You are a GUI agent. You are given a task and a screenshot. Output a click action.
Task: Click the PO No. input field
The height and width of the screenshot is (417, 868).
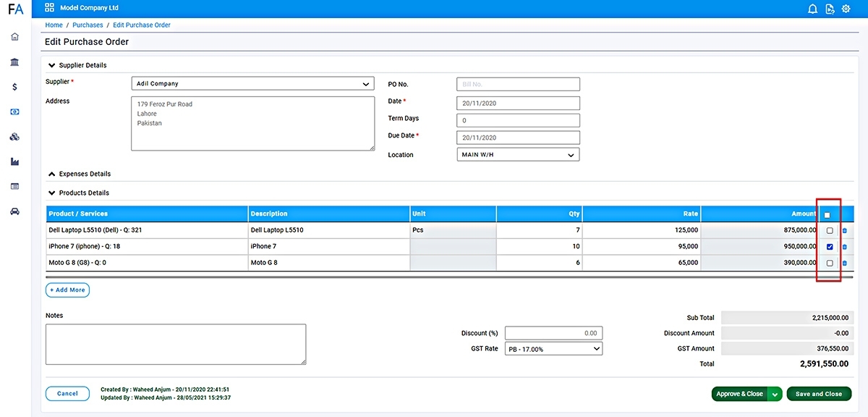tap(518, 85)
